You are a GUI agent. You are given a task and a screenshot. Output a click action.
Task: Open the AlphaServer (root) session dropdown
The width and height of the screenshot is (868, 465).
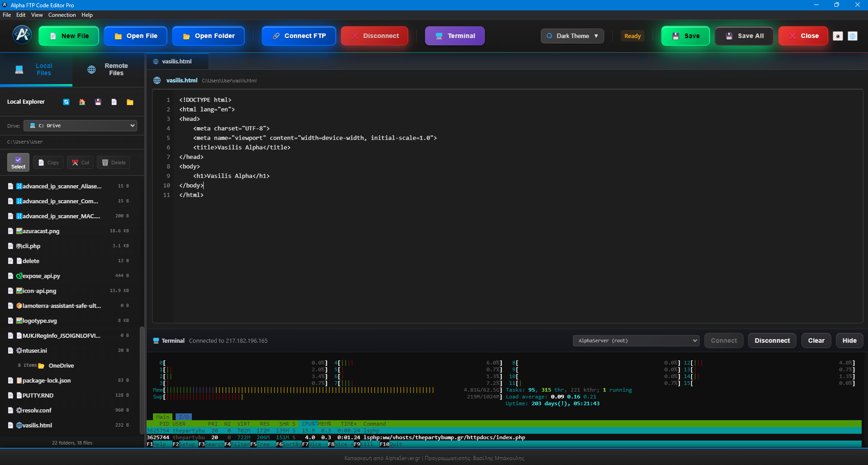635,340
